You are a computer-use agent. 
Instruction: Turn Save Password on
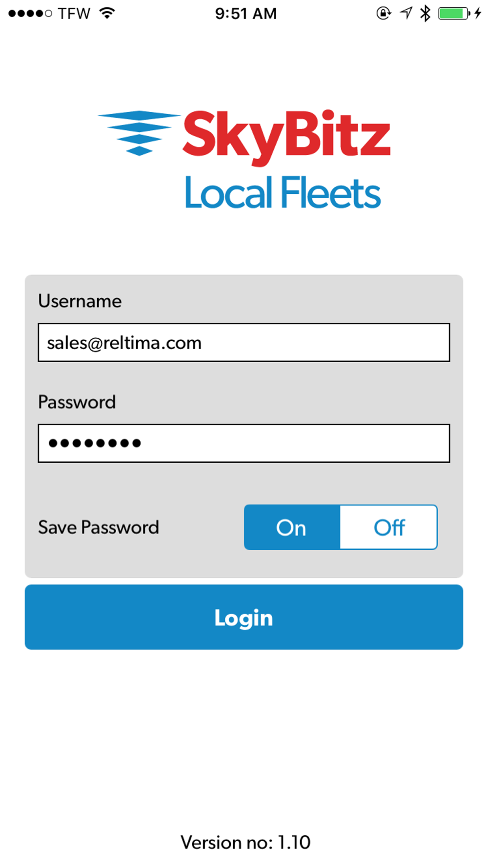(292, 527)
